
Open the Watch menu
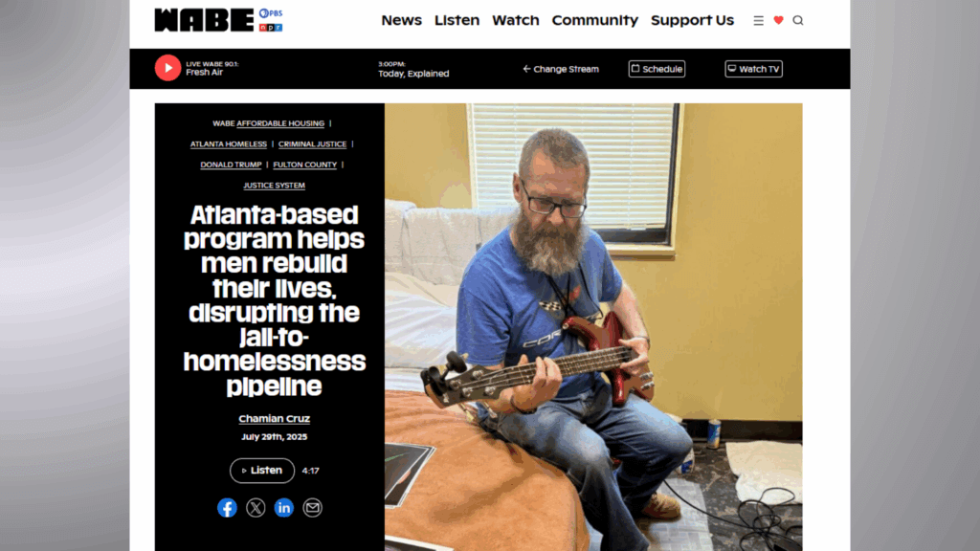516,21
